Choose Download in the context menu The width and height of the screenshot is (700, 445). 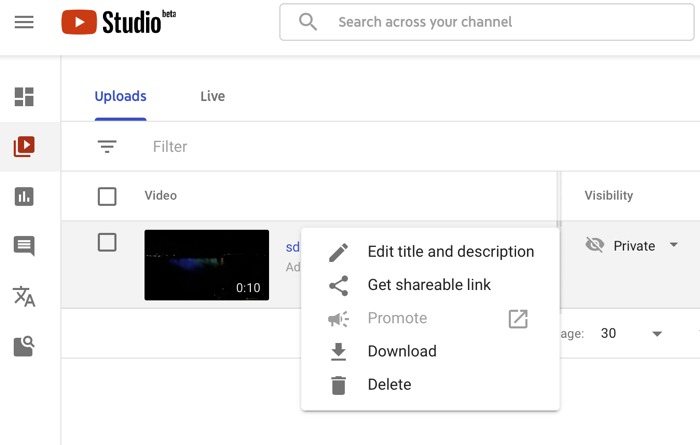click(x=430, y=352)
